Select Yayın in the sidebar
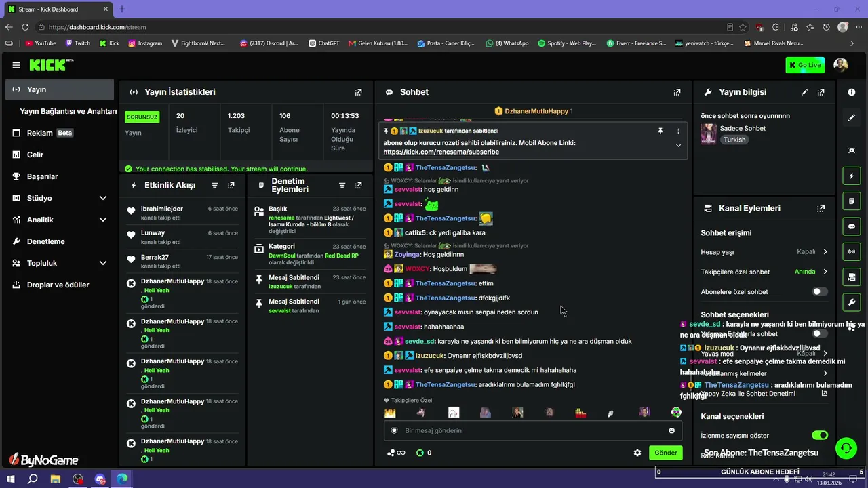Viewport: 868px width, 488px height. pos(60,89)
